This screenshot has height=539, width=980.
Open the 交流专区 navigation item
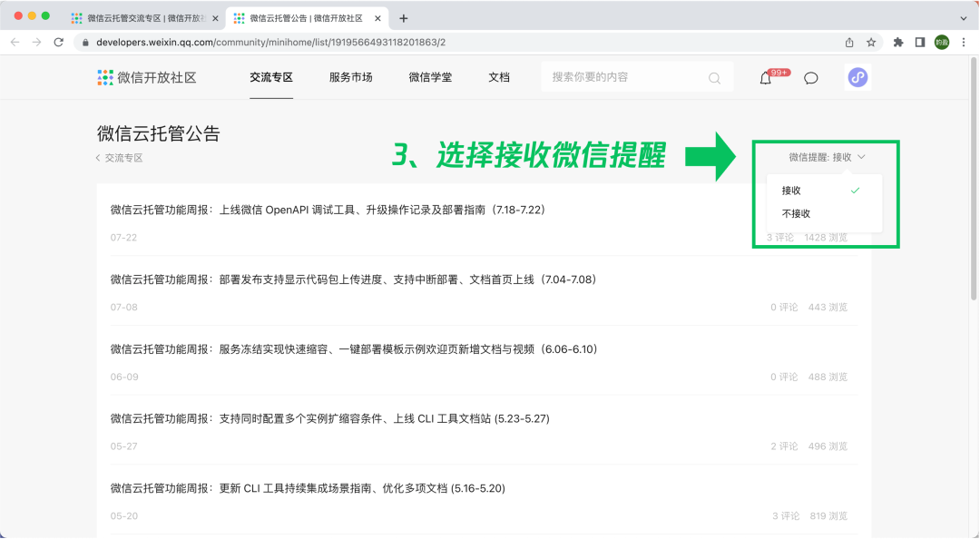pos(271,77)
